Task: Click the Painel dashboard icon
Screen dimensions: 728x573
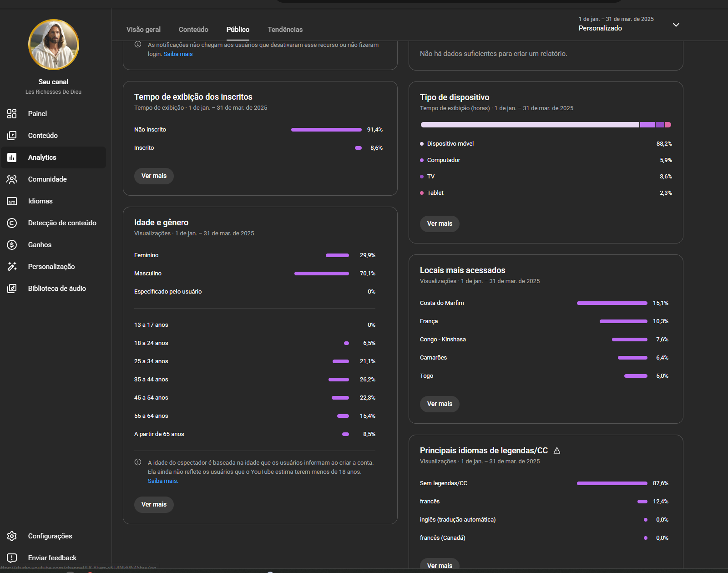Action: click(12, 114)
